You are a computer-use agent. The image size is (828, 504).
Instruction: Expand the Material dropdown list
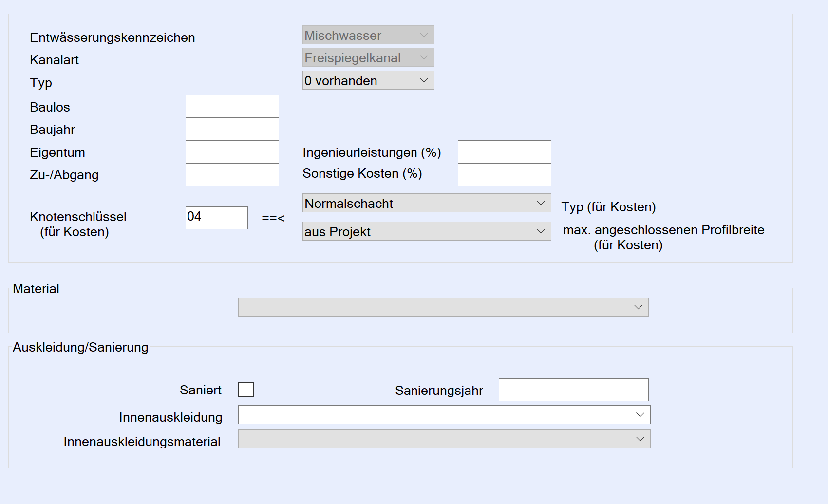pos(443,307)
